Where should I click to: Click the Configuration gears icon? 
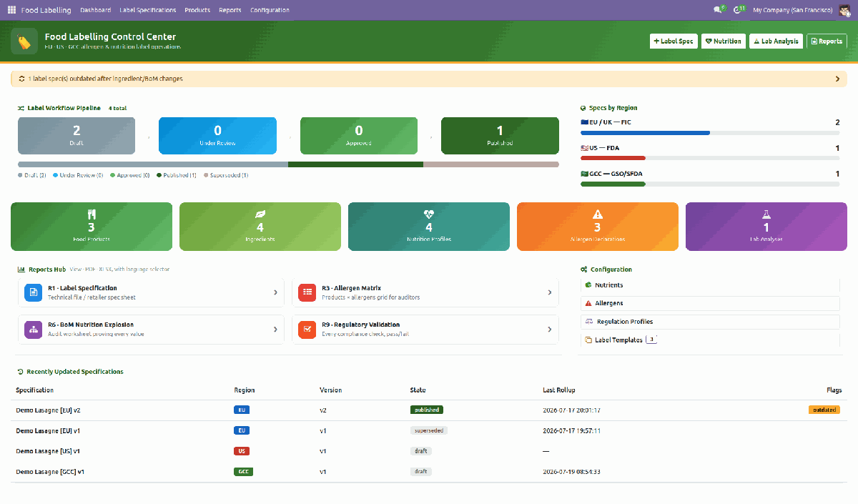point(584,270)
